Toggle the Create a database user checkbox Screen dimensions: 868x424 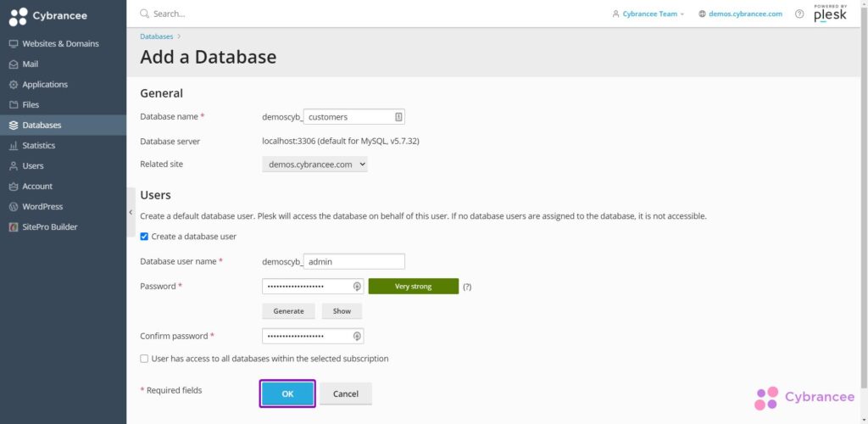point(144,237)
